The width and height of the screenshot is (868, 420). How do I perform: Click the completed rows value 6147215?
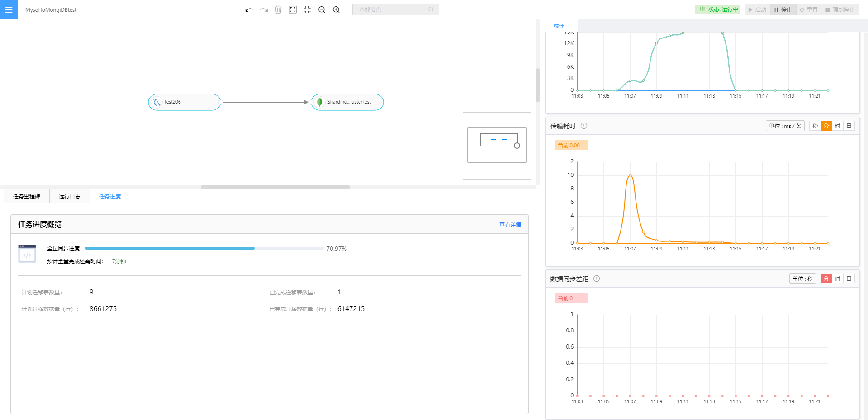[x=351, y=309]
